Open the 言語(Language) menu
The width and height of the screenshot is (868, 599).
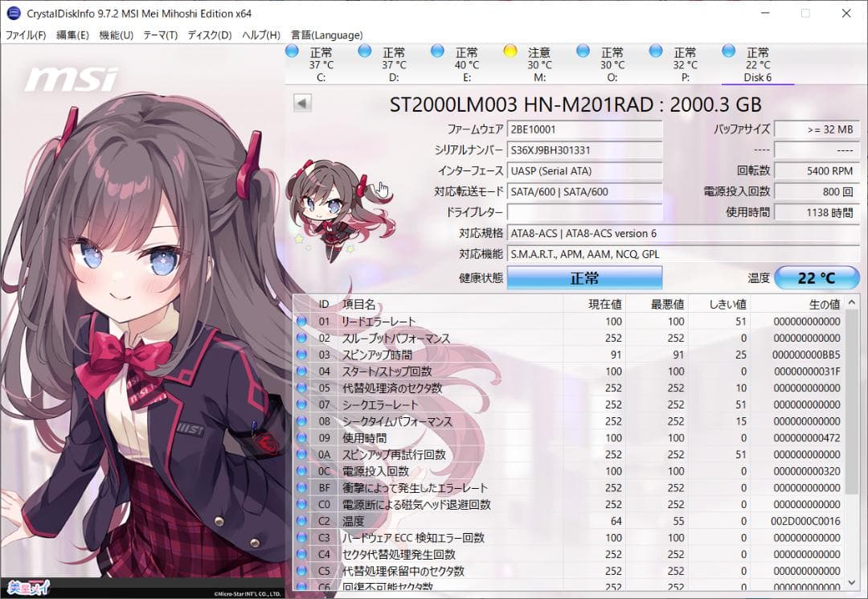tap(326, 35)
